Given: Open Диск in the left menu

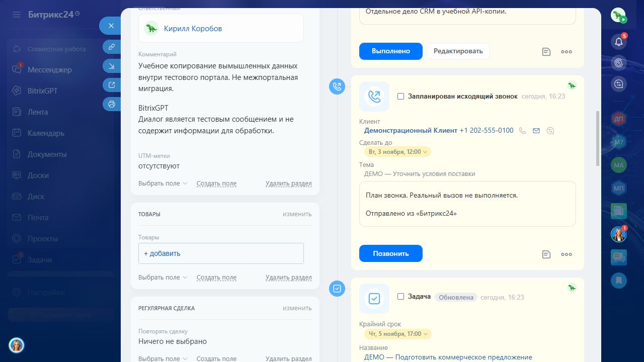Looking at the screenshot, I should pos(36,197).
